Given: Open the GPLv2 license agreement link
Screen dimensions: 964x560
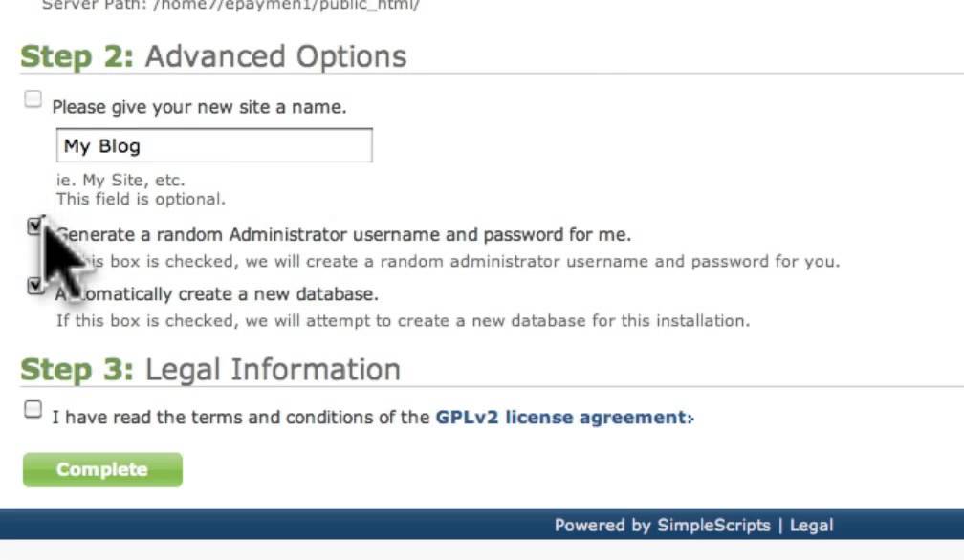Looking at the screenshot, I should (561, 418).
